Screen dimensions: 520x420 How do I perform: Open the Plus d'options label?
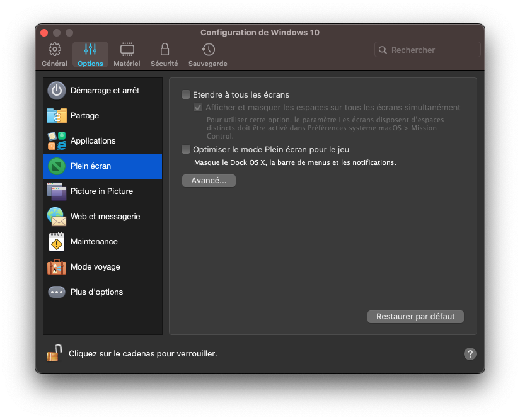coord(96,292)
